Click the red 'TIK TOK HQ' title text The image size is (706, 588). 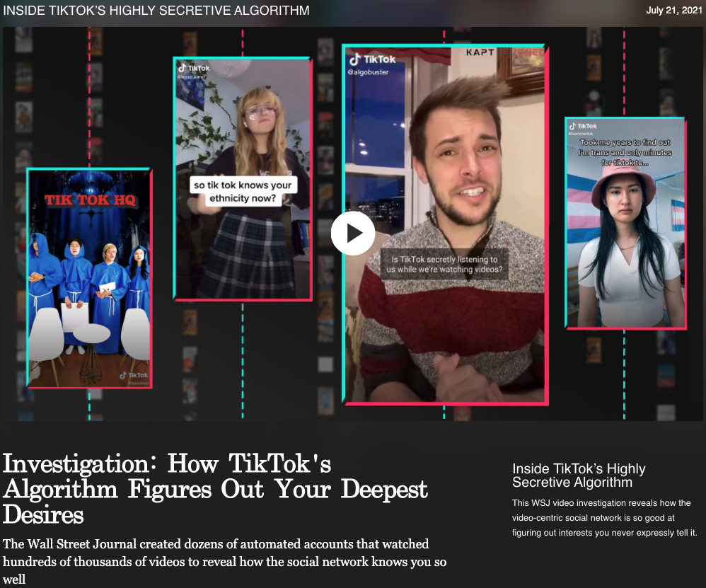(90, 200)
